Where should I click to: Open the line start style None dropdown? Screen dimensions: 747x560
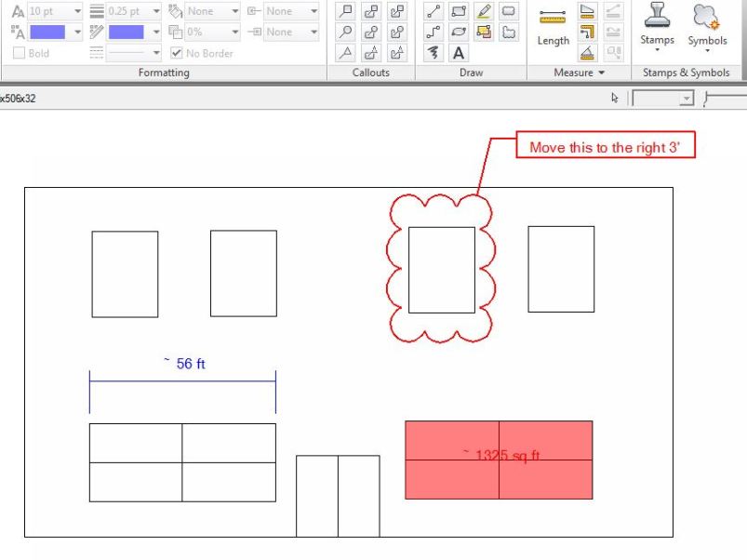[313, 11]
